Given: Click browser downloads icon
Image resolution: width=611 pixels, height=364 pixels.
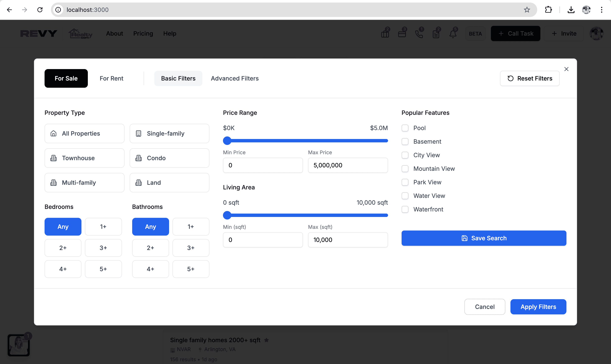Looking at the screenshot, I should (x=571, y=10).
